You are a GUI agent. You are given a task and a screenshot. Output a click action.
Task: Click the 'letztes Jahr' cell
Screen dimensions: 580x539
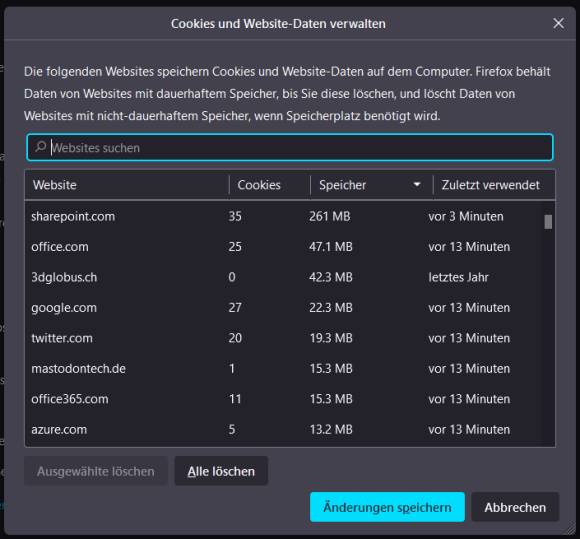458,277
